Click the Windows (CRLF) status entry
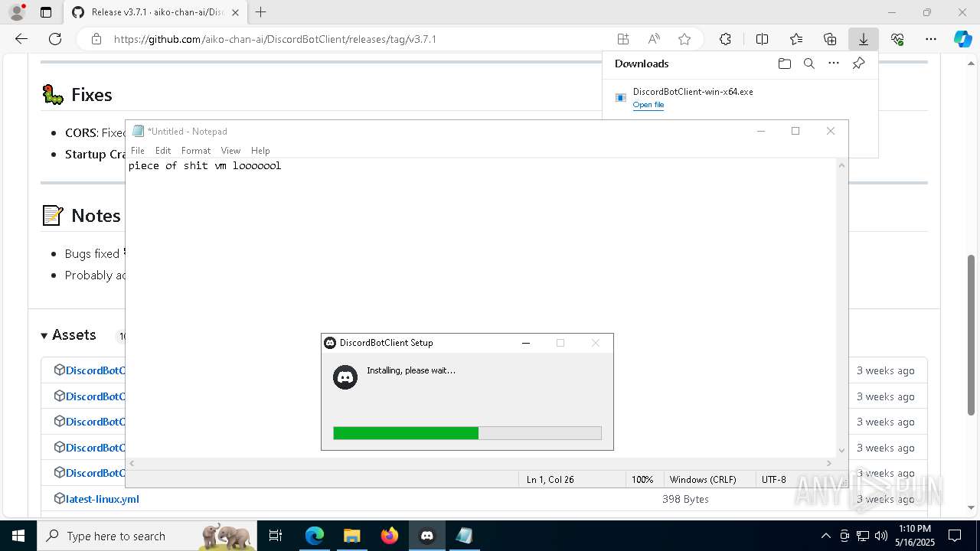980x551 pixels. click(703, 480)
